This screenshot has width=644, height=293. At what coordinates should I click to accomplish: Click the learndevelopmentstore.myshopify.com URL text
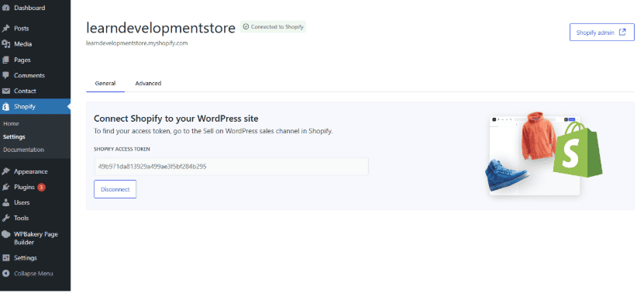(x=136, y=43)
